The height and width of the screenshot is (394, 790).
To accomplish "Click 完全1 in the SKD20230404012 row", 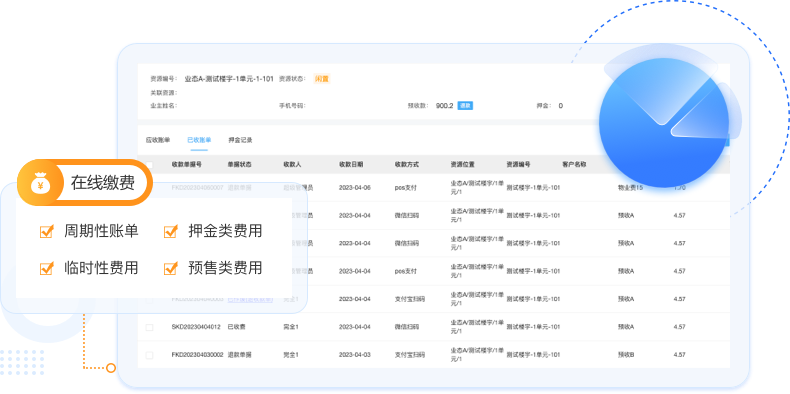I will 291,327.
